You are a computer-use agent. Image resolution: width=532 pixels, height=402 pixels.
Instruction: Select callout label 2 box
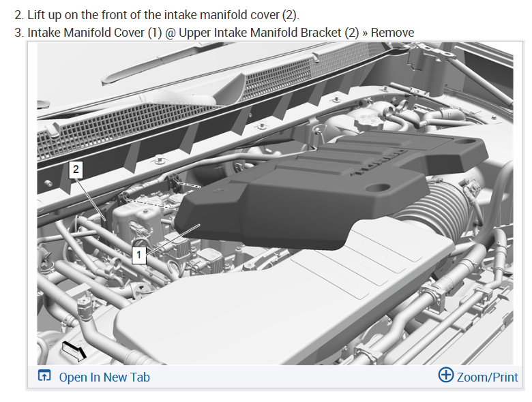76,170
